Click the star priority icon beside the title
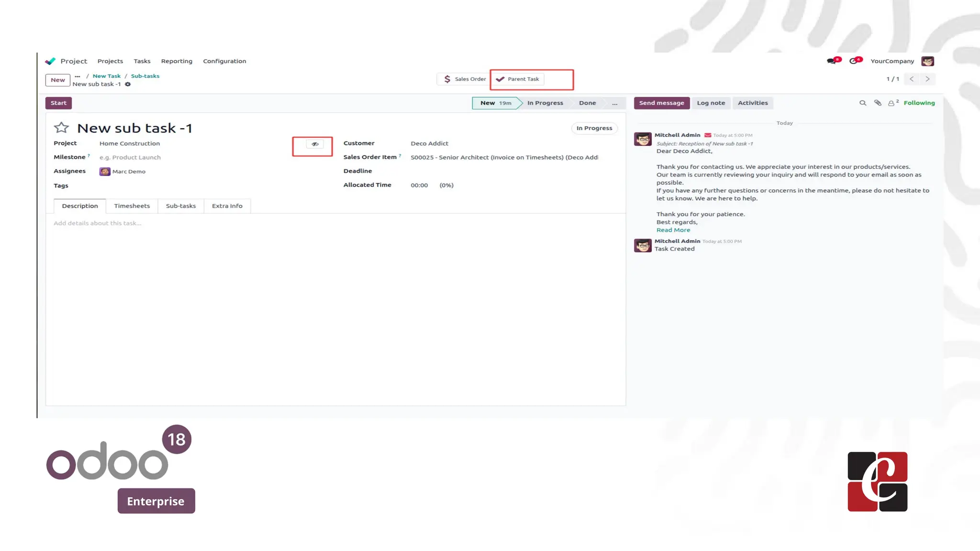Viewport: 980px width, 551px height. pyautogui.click(x=61, y=128)
